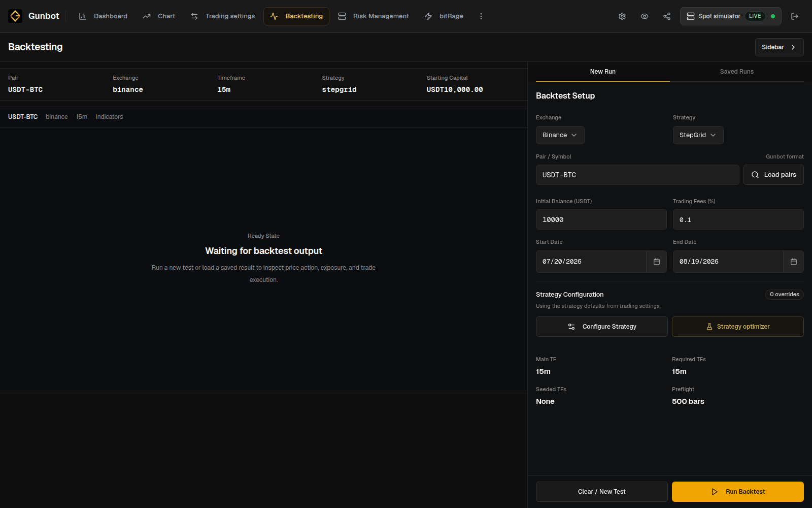Click the Indicators label in chart header
812x508 pixels.
point(109,117)
